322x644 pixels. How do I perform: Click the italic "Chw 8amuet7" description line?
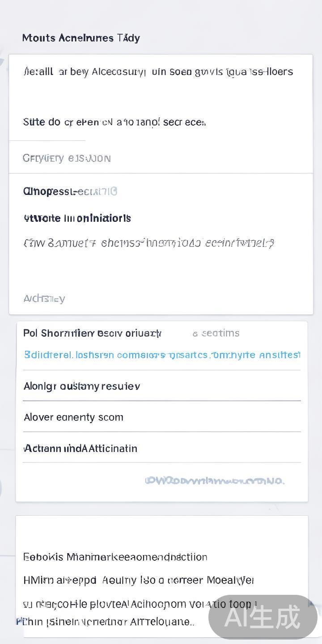pyautogui.click(x=148, y=243)
